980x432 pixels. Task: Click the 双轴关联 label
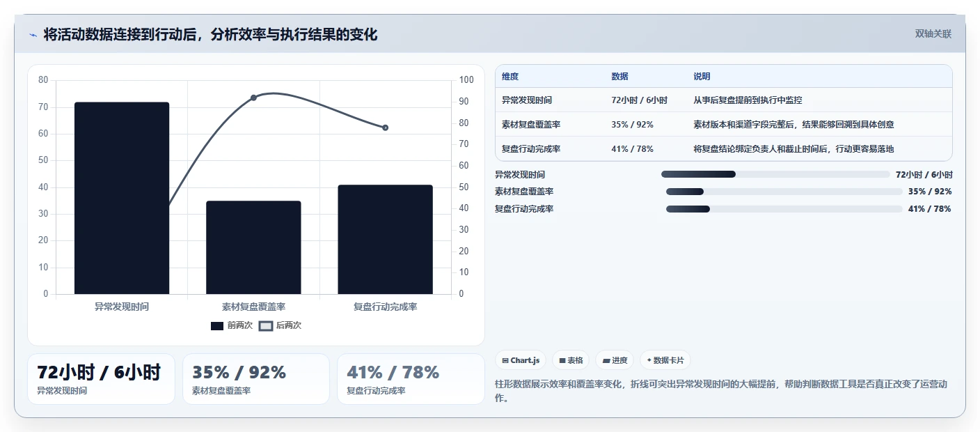(933, 33)
